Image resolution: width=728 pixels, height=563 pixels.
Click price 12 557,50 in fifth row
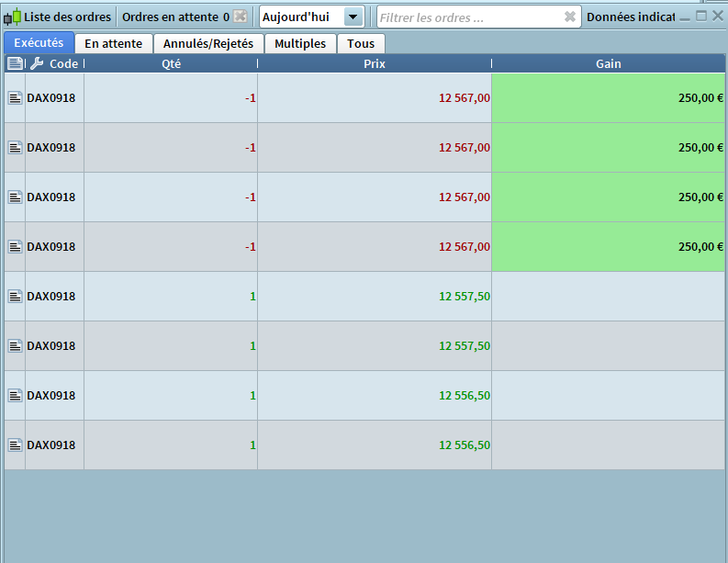(x=465, y=297)
